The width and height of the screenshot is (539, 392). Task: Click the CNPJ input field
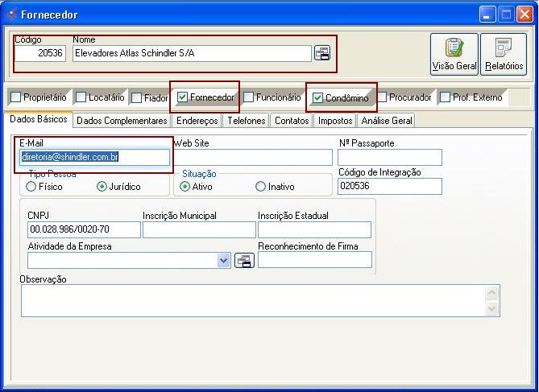[83, 230]
